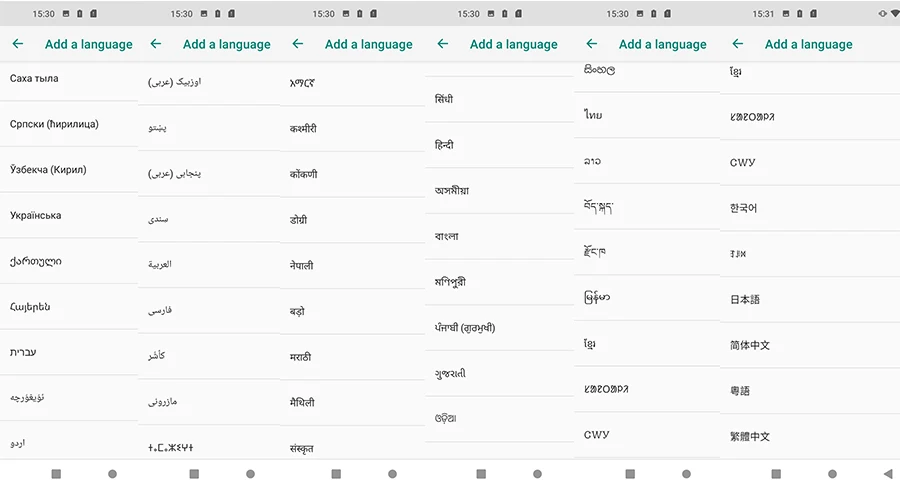Select हिन्दी language entry

pyautogui.click(x=499, y=145)
